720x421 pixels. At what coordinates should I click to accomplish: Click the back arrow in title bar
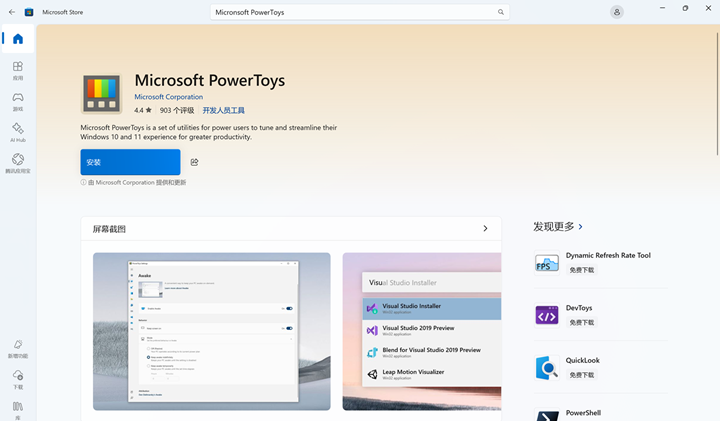coord(12,12)
